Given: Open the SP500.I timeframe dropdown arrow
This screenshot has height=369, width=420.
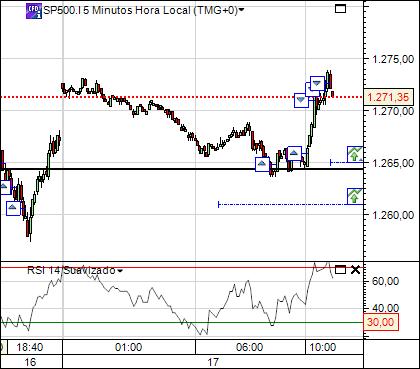Looking at the screenshot, I should [242, 10].
